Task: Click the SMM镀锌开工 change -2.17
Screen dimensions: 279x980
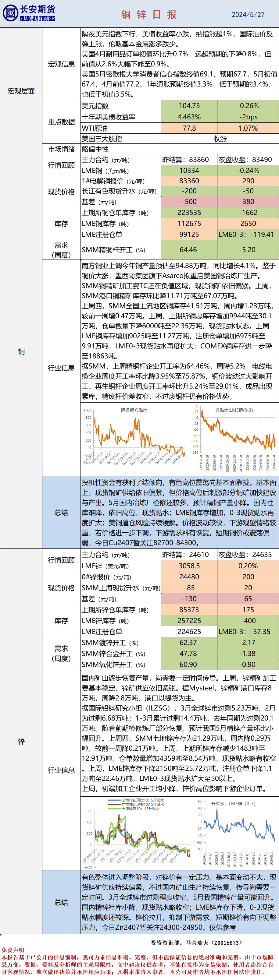Action: 248,643
